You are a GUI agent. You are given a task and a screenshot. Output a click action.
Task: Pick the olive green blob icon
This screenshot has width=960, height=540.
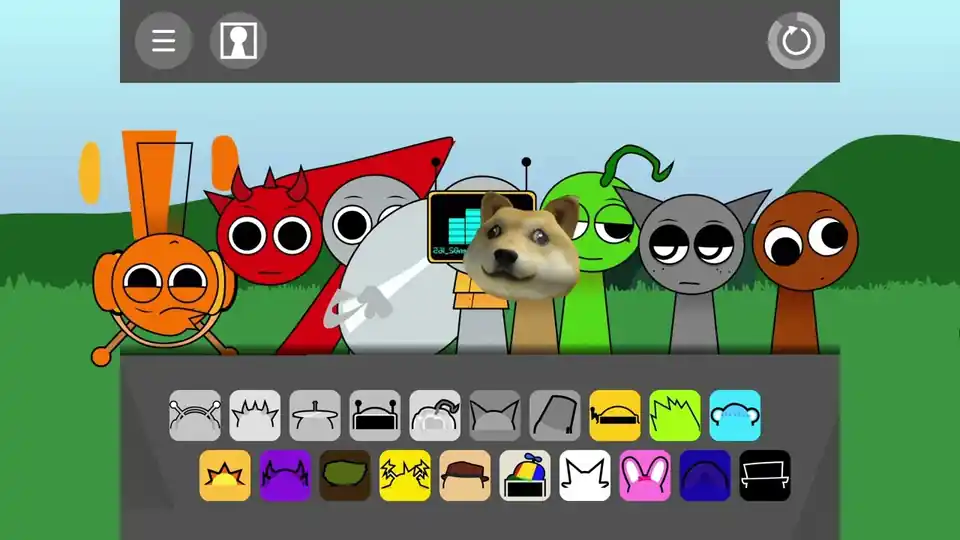click(345, 476)
